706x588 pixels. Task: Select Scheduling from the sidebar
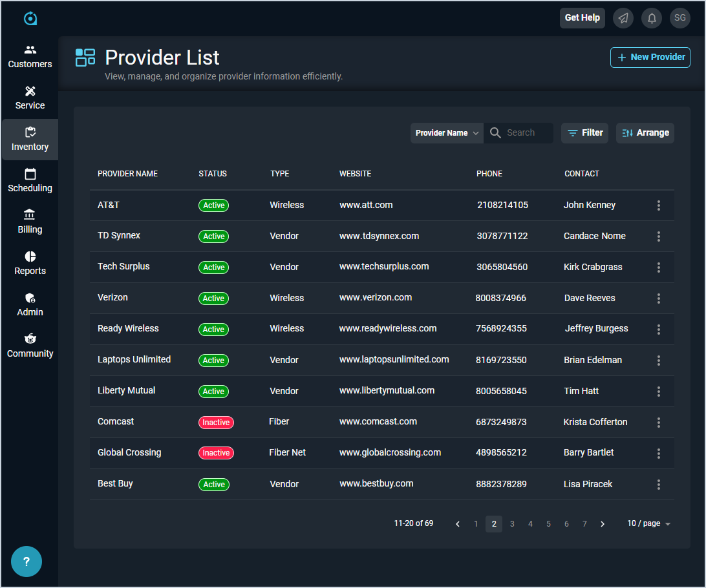[30, 180]
